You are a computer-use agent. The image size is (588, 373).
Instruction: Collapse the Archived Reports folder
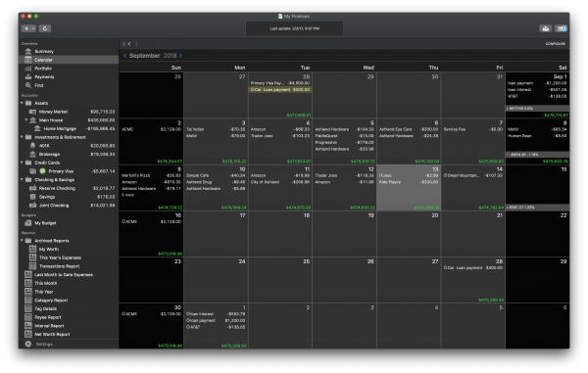[22, 241]
